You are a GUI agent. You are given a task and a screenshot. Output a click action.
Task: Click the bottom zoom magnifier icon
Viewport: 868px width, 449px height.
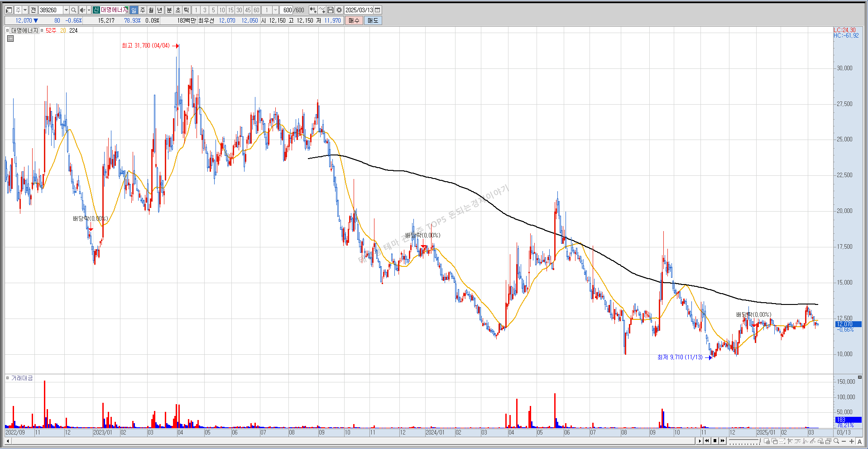(x=836, y=441)
